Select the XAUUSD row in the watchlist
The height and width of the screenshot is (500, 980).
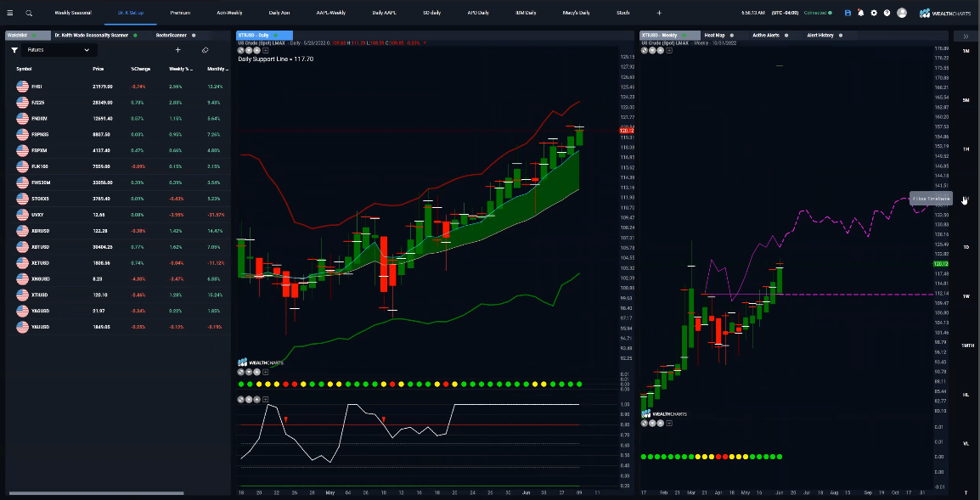point(119,327)
